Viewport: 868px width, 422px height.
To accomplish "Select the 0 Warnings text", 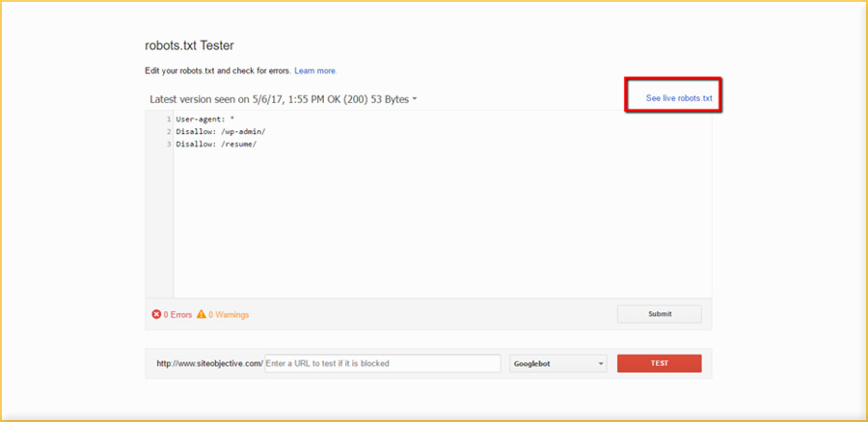I will point(229,315).
